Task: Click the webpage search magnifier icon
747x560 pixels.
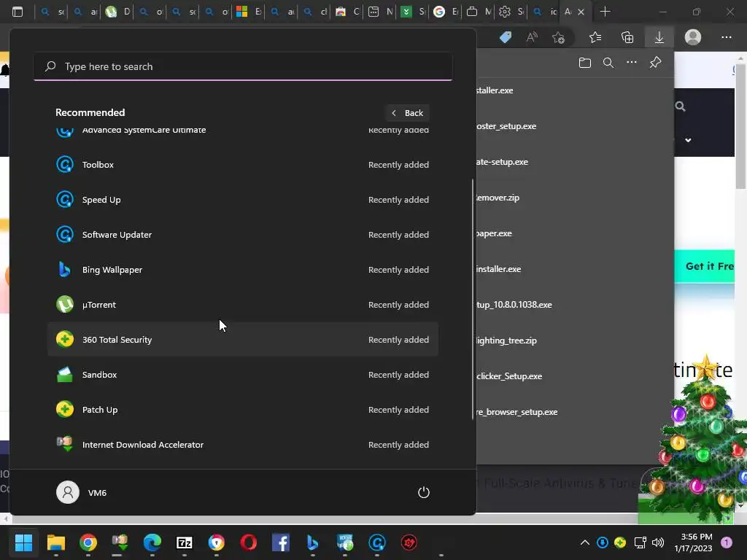Action: [681, 106]
